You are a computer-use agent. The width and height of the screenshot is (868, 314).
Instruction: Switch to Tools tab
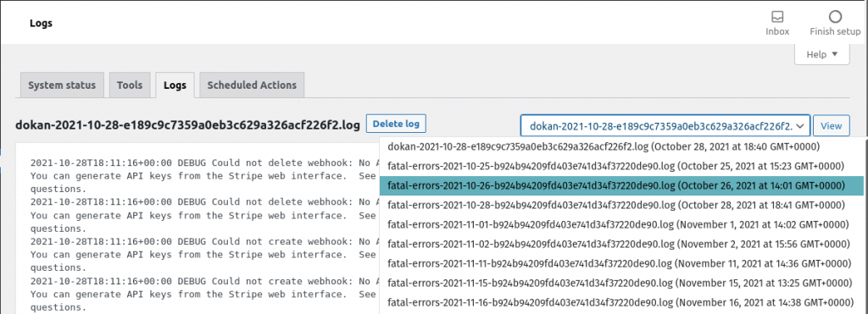click(x=130, y=85)
